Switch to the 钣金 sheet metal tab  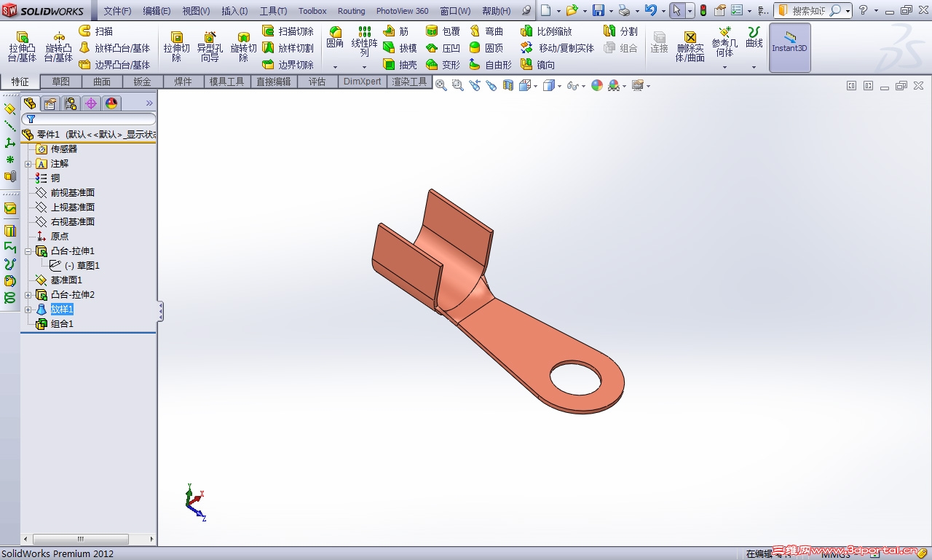tap(142, 82)
